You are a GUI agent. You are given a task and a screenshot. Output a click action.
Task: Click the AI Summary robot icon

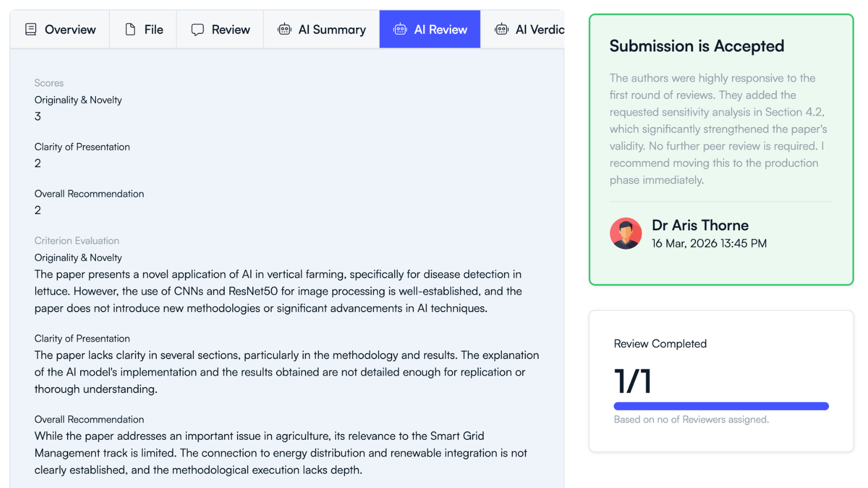click(284, 29)
